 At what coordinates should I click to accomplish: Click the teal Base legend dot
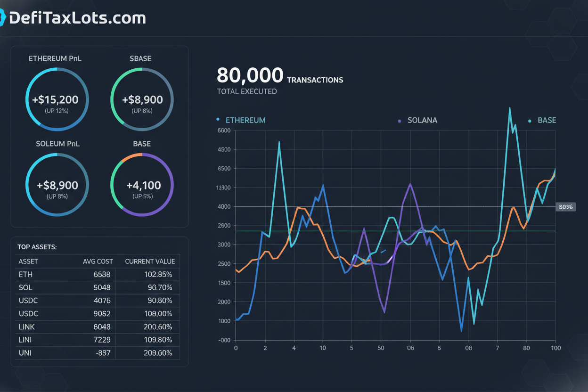pyautogui.click(x=529, y=120)
